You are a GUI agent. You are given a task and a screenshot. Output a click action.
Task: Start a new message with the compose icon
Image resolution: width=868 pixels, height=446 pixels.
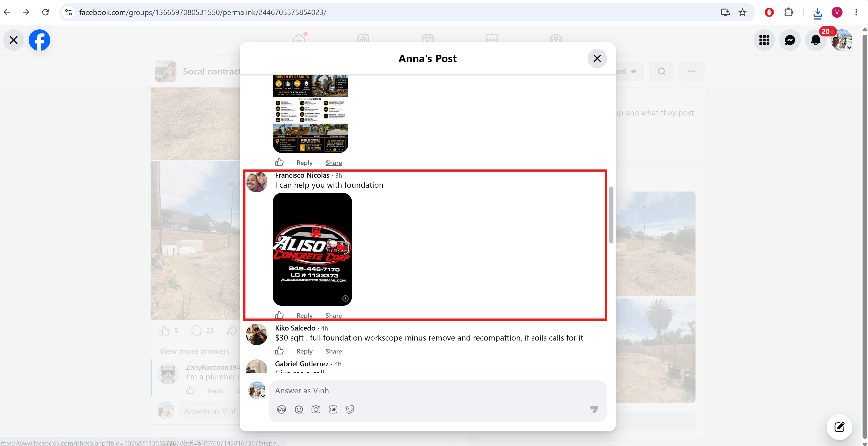(x=839, y=427)
